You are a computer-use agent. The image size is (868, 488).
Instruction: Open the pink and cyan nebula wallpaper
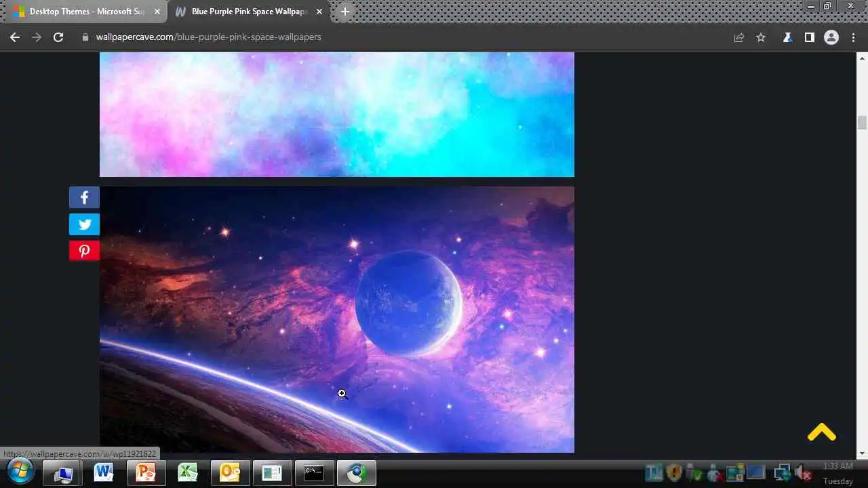point(337,114)
